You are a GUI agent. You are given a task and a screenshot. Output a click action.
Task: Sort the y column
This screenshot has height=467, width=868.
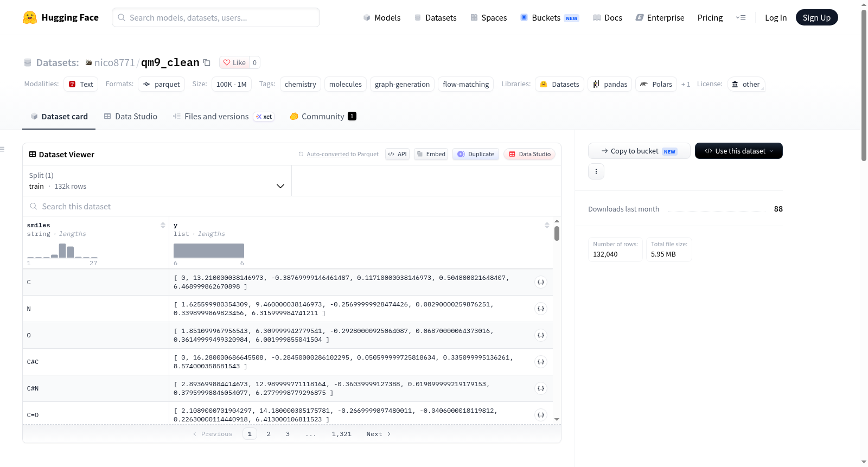pyautogui.click(x=547, y=225)
